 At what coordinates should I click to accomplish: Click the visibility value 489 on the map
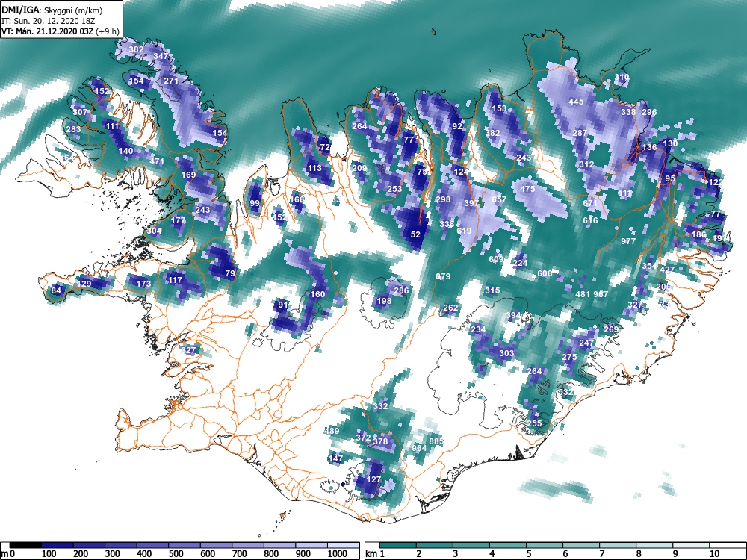tap(332, 431)
